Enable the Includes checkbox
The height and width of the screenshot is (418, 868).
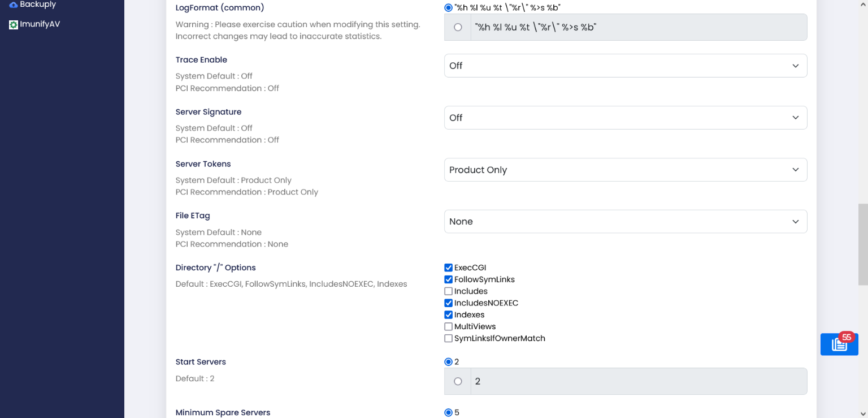click(449, 291)
